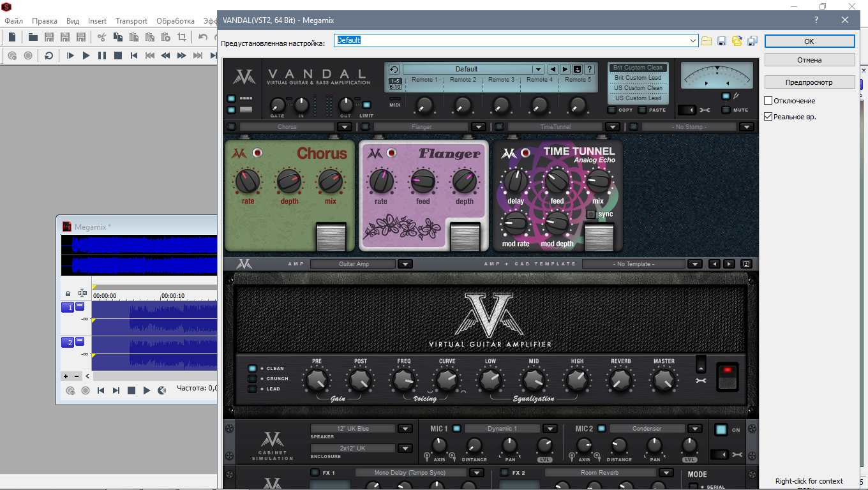Viewport: 868px width, 490px height.
Task: Select the CRUNCH amp channel
Action: click(253, 378)
